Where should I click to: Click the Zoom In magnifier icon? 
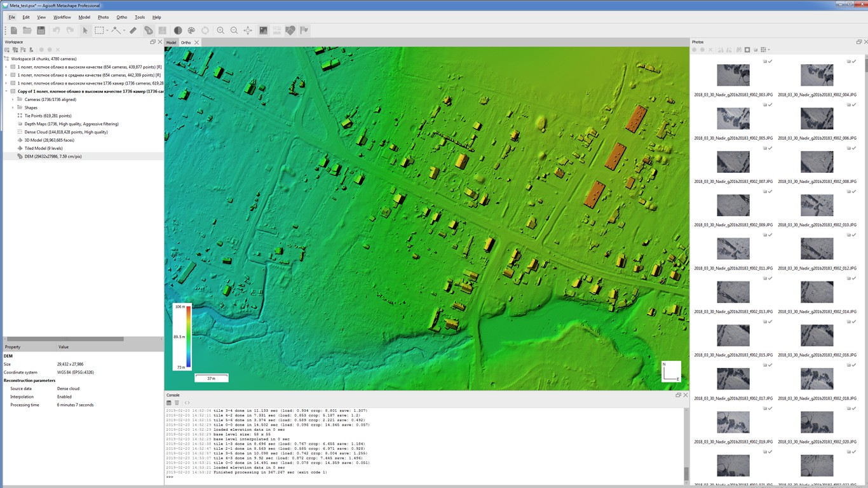[x=220, y=30]
